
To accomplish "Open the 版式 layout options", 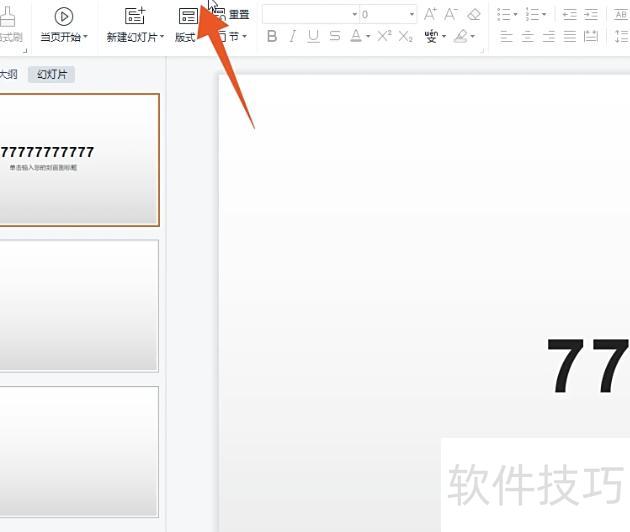I will [186, 25].
